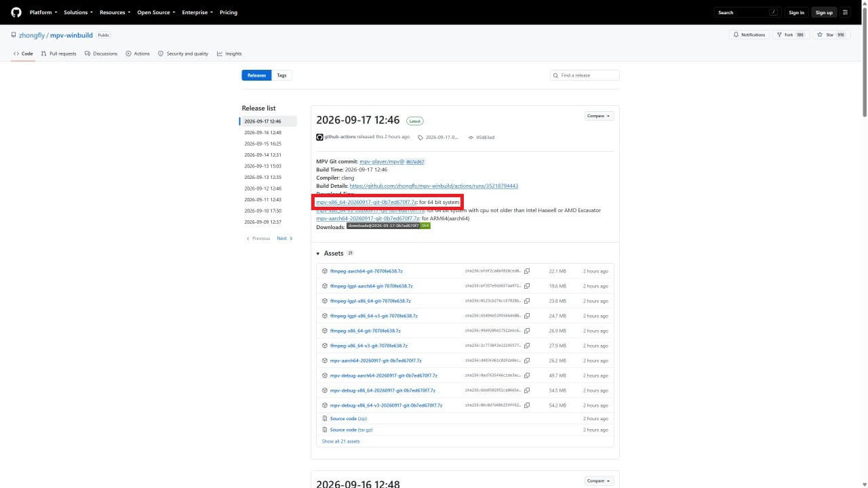Select 2026-09-12 12:46 in the Release list
The height and width of the screenshot is (488, 868).
[262, 188]
